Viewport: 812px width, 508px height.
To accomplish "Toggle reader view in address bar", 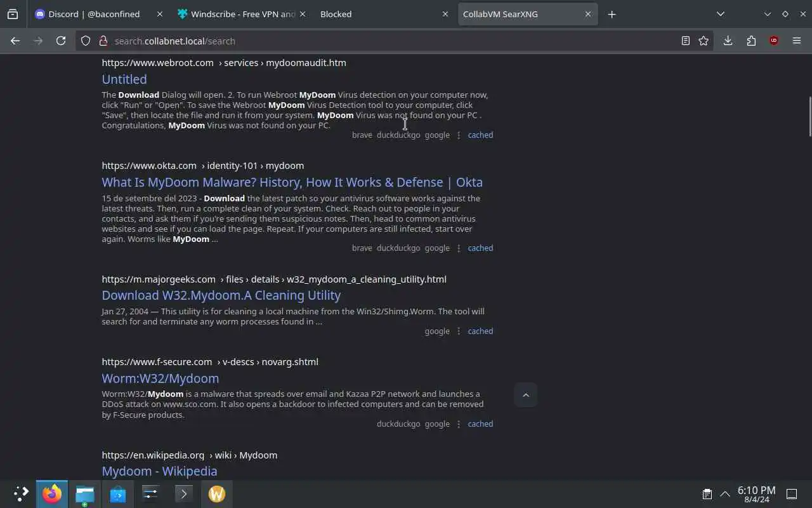I will pyautogui.click(x=686, y=41).
